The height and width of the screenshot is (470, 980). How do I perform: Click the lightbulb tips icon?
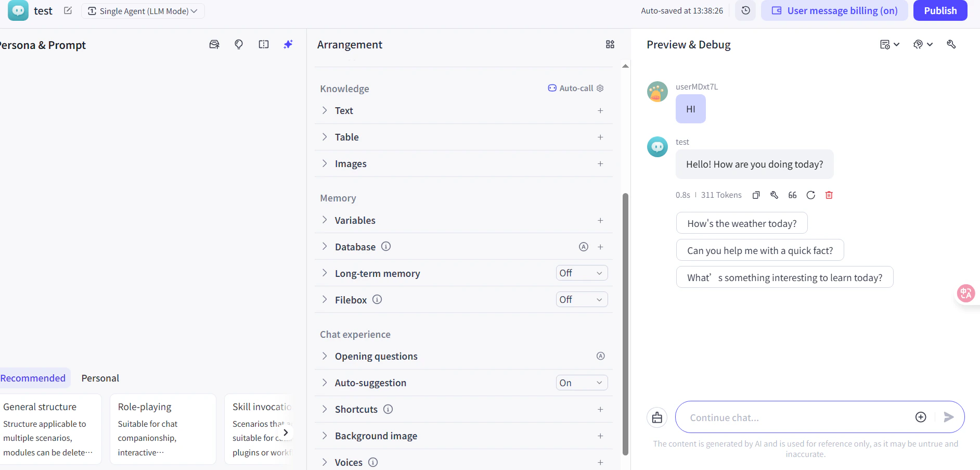click(239, 44)
